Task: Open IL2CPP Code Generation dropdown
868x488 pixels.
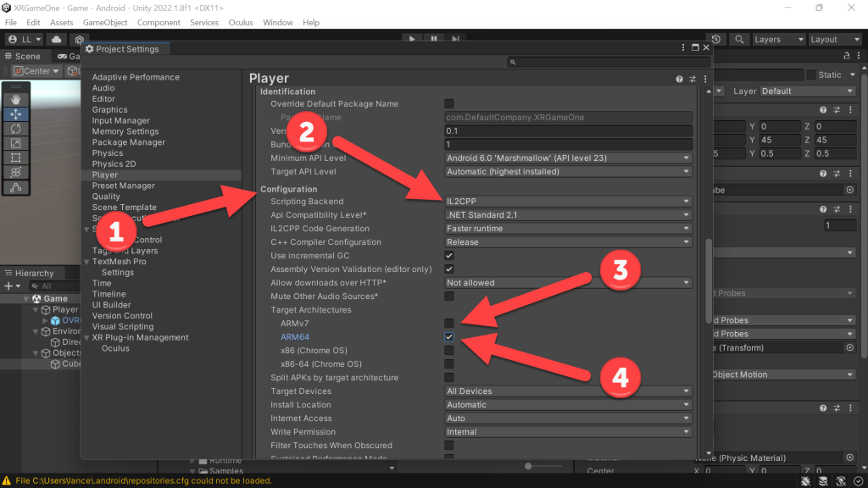Action: [x=568, y=229]
